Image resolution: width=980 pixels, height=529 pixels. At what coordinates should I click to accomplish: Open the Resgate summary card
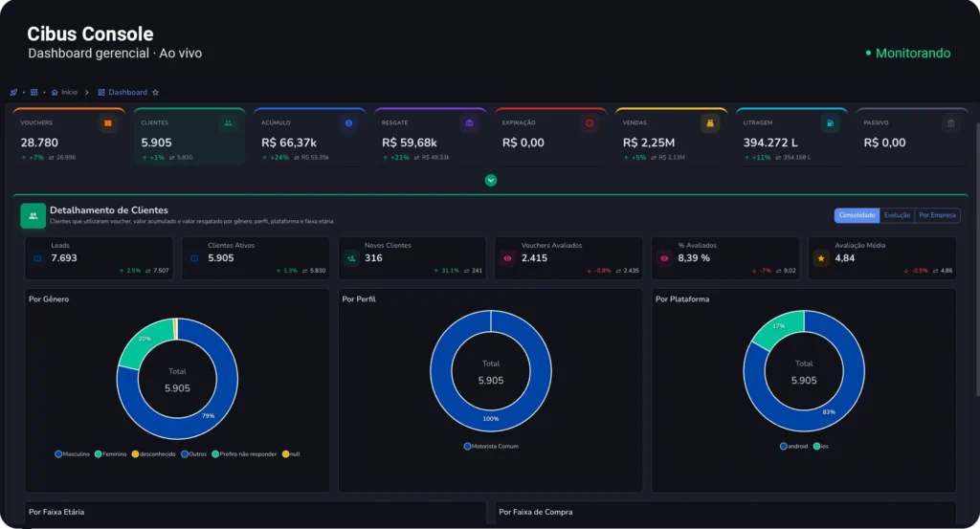(431, 138)
